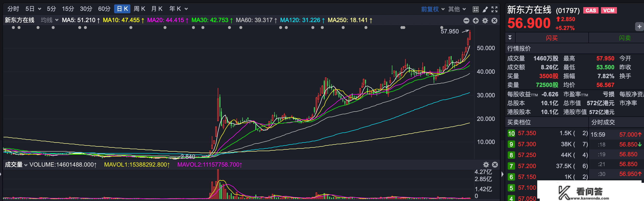Click the 总市值 572亿港元 value
Viewport: 644px width, 201px height.
coord(600,103)
